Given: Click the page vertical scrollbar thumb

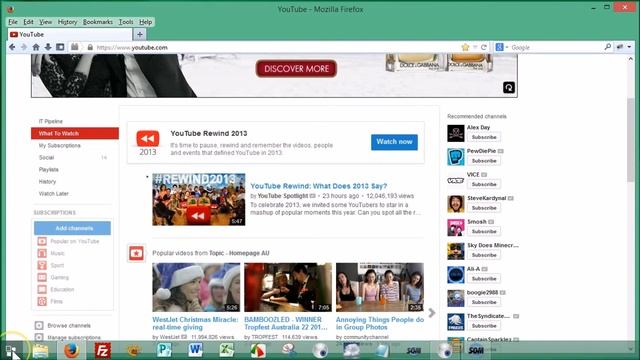Looking at the screenshot, I should (631, 140).
